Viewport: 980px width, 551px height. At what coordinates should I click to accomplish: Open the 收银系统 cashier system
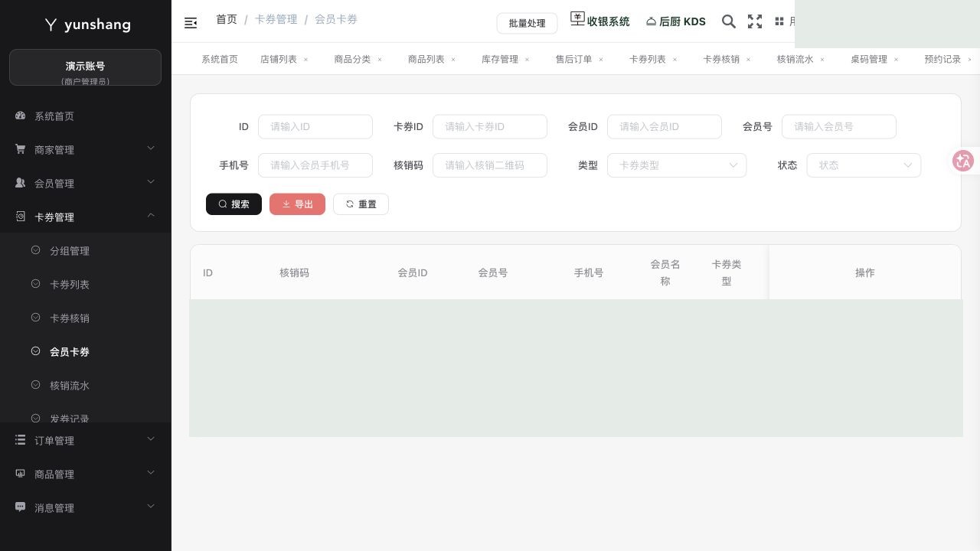coord(599,21)
